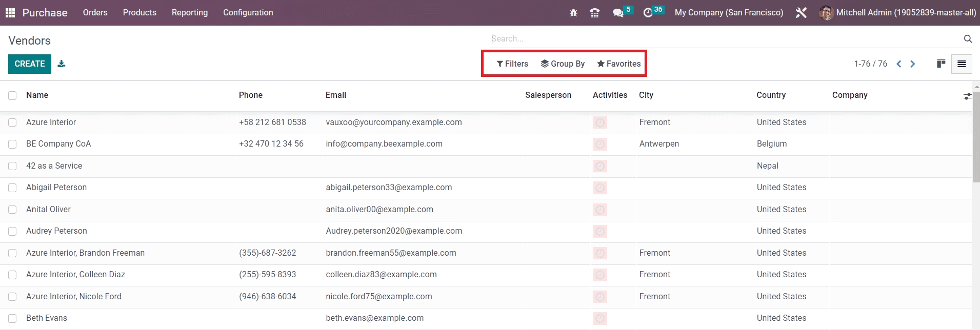Image resolution: width=980 pixels, height=330 pixels.
Task: Go to next page of vendors
Action: coord(913,64)
